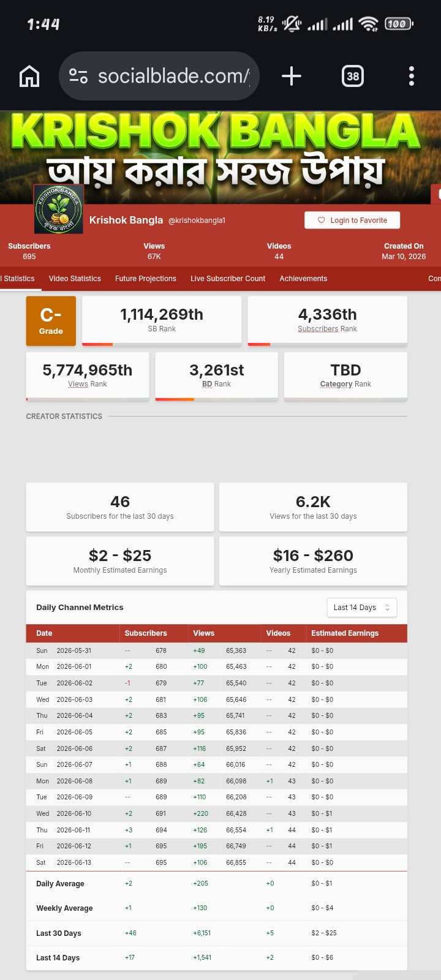Tap the battery indicator
This screenshot has width=441, height=980.
coord(399,24)
